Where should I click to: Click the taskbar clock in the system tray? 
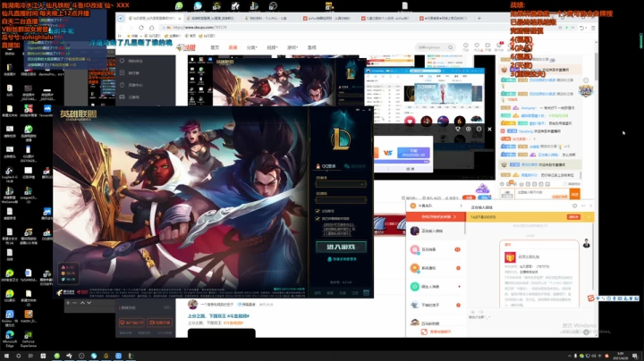[621, 356]
